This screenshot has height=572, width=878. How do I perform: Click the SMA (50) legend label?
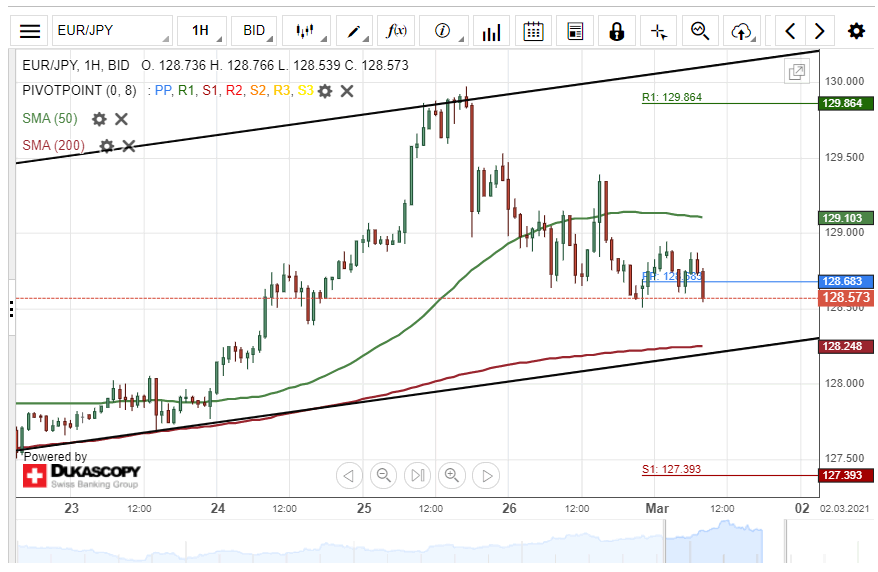[x=50, y=119]
